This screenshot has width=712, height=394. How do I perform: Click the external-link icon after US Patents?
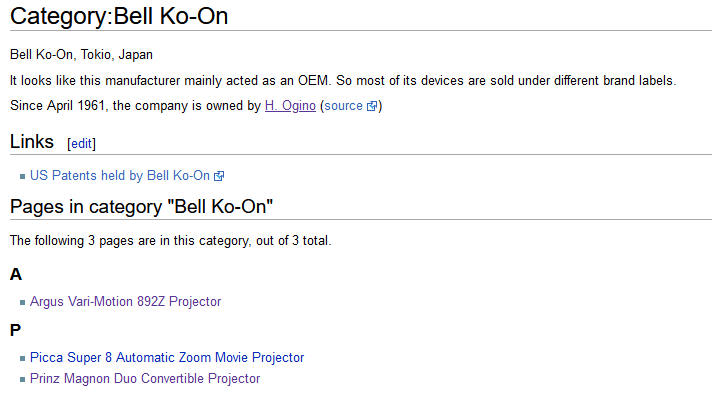[x=219, y=176]
